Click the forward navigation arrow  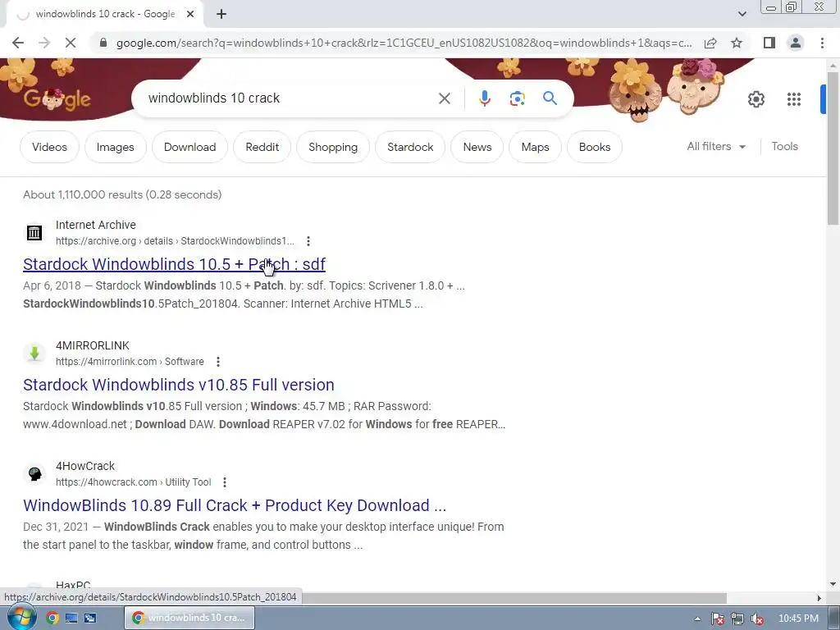click(44, 43)
